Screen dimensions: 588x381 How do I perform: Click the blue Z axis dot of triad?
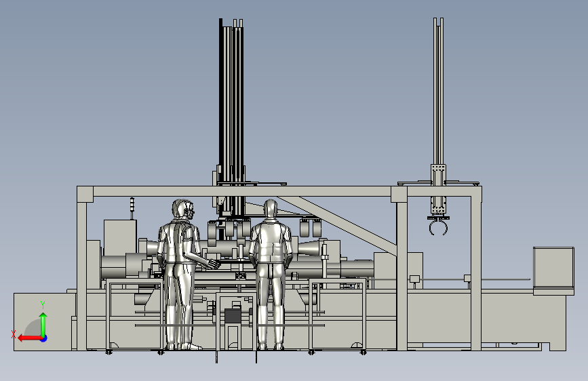tap(44, 338)
